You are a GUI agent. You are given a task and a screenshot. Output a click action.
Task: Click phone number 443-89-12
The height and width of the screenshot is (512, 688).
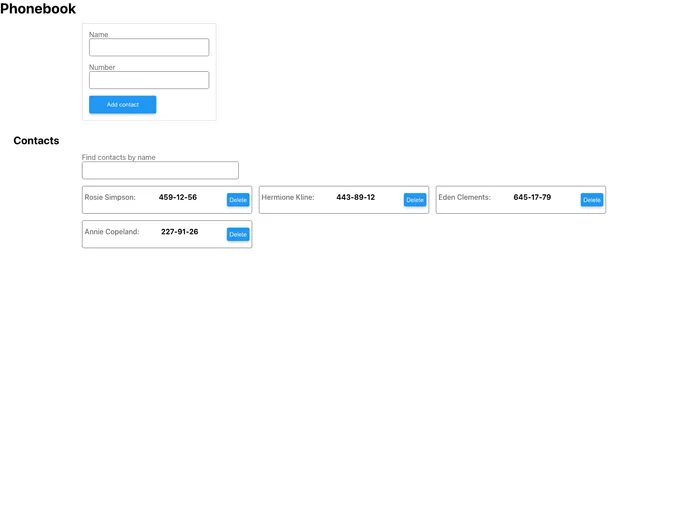[x=356, y=198]
